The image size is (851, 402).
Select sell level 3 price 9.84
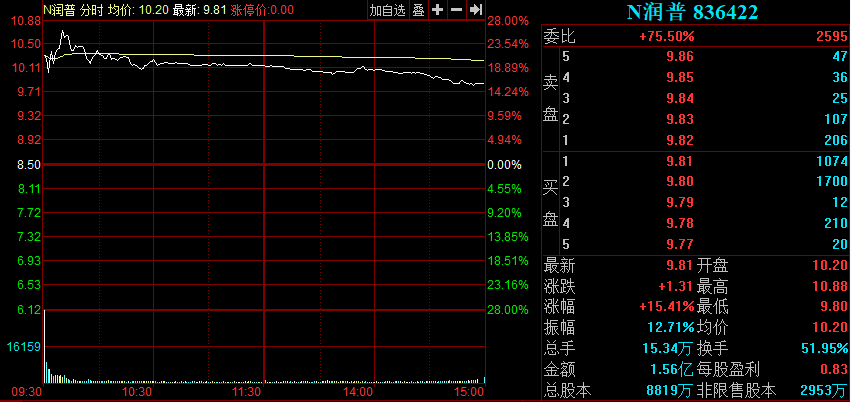tap(682, 98)
